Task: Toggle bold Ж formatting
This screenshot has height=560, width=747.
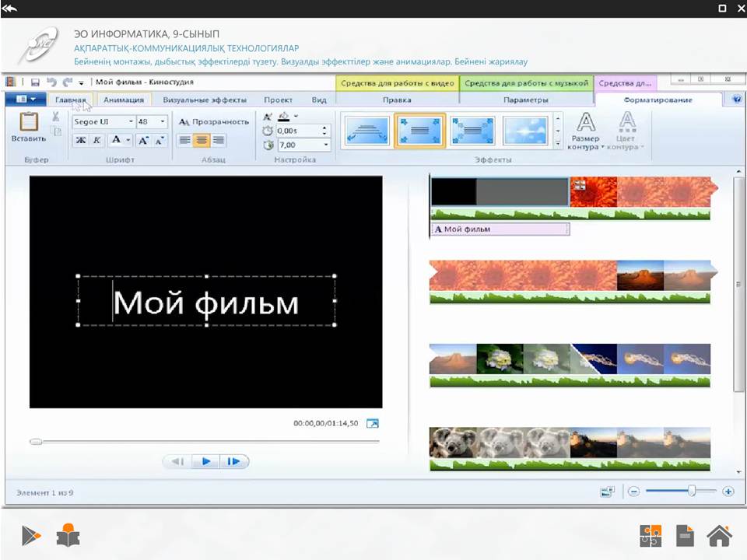Action: point(81,140)
